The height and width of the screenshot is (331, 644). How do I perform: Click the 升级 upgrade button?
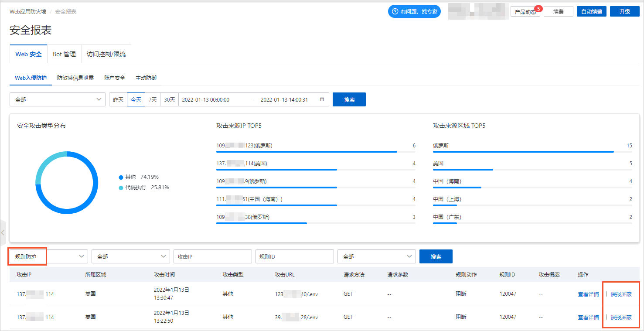tap(625, 12)
